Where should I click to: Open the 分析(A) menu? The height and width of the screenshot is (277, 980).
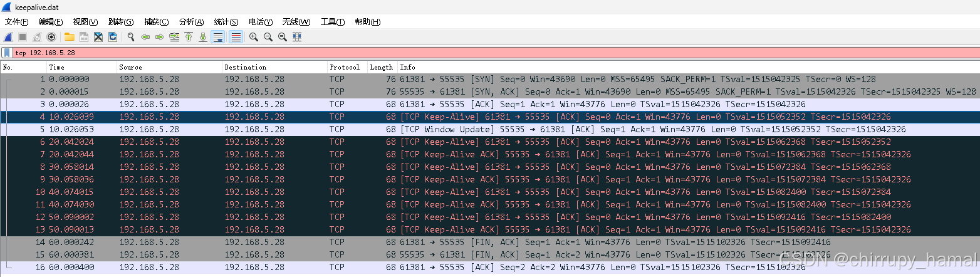pyautogui.click(x=191, y=22)
